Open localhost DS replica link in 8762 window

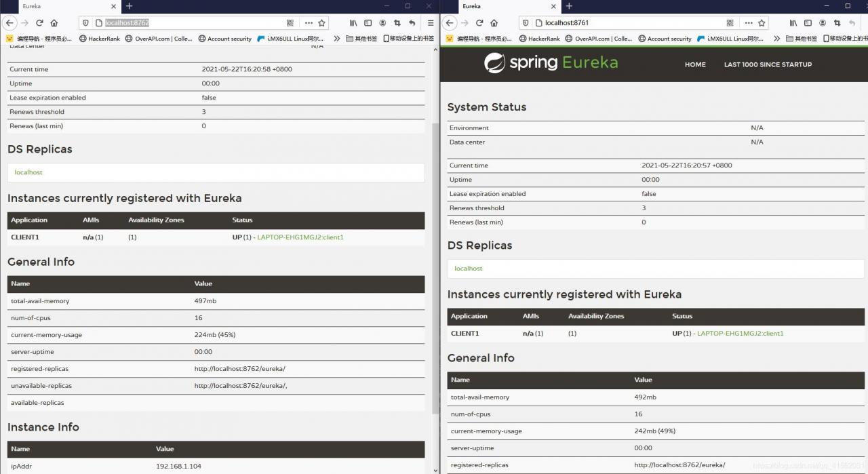coord(28,172)
